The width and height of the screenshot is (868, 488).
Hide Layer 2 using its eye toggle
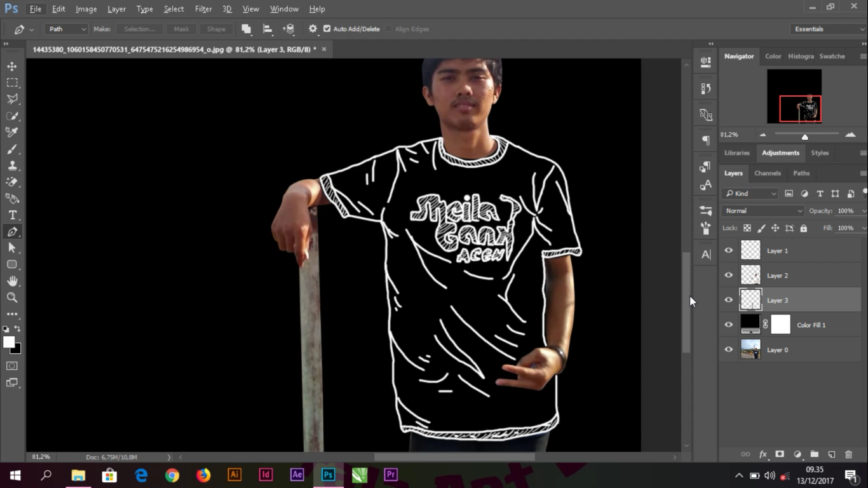(729, 275)
